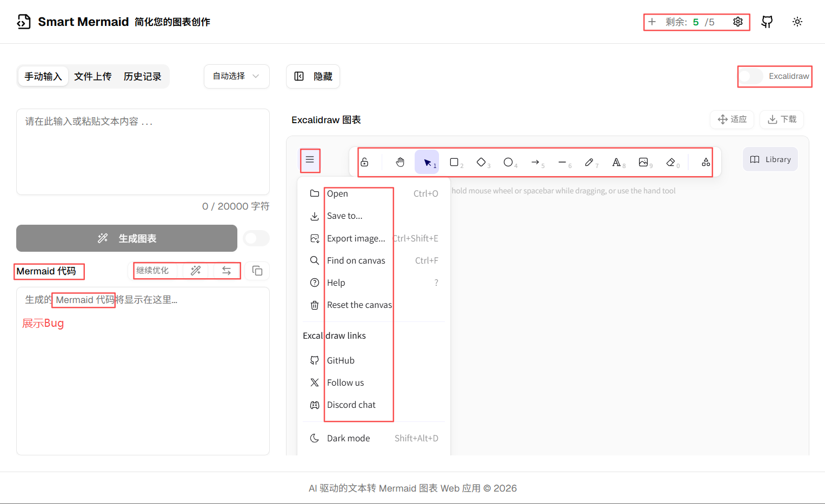Click the magic wand optimize icon
Image resolution: width=825 pixels, height=504 pixels.
click(196, 271)
